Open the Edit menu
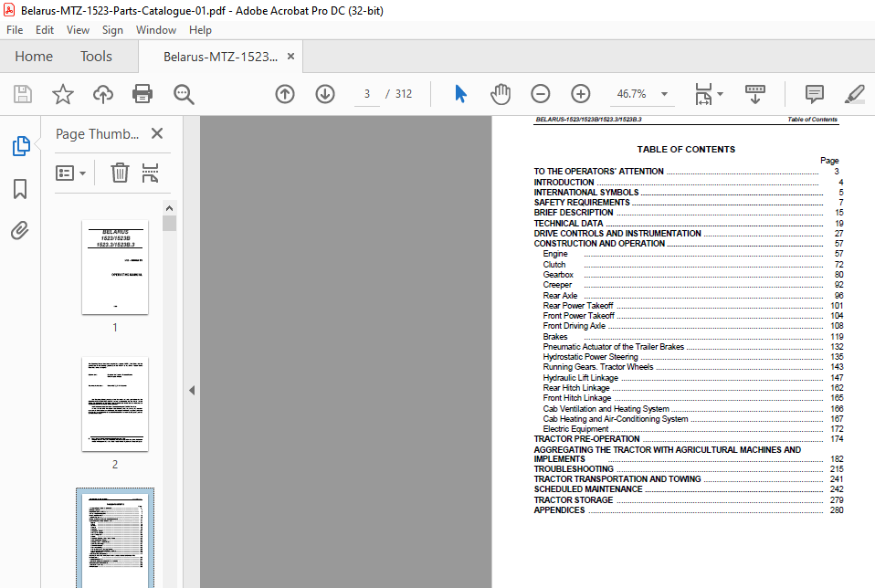Screen dimensions: 875x588 (x=45, y=30)
